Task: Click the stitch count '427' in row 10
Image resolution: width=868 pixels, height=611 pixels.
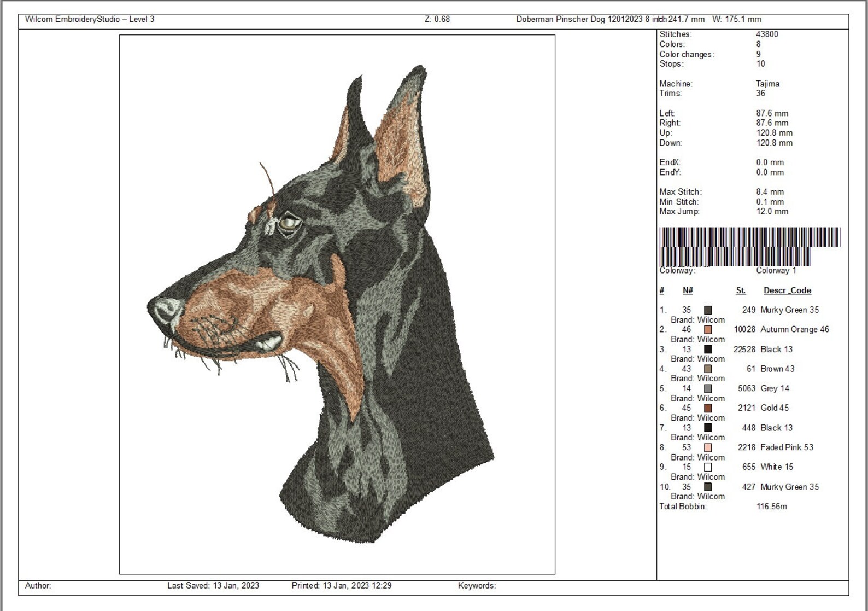Action: point(749,487)
